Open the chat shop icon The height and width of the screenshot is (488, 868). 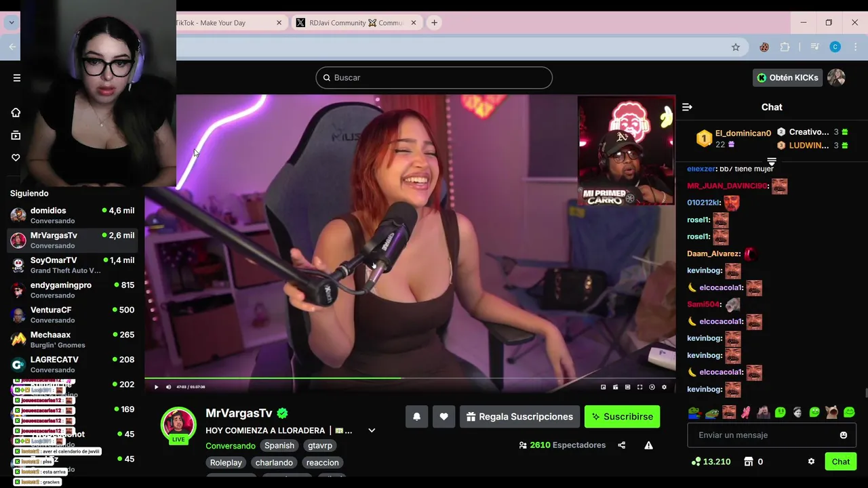tap(749, 462)
